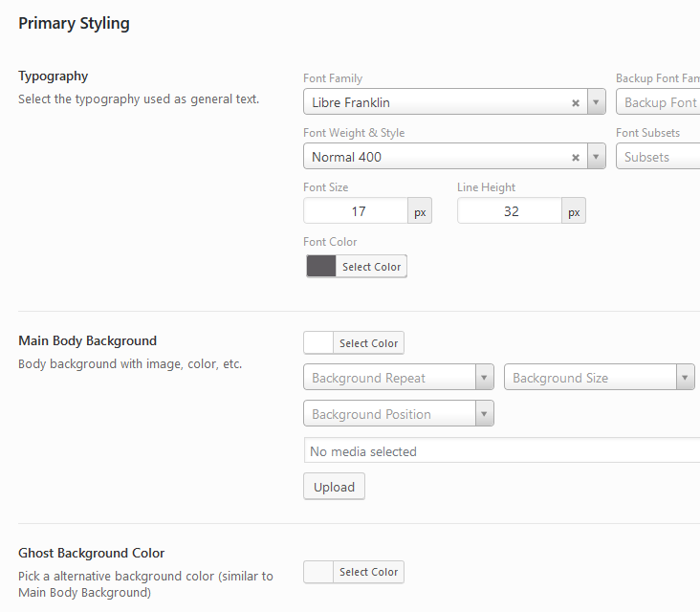The height and width of the screenshot is (612, 700).
Task: Click the Line Height input field
Action: 510,211
